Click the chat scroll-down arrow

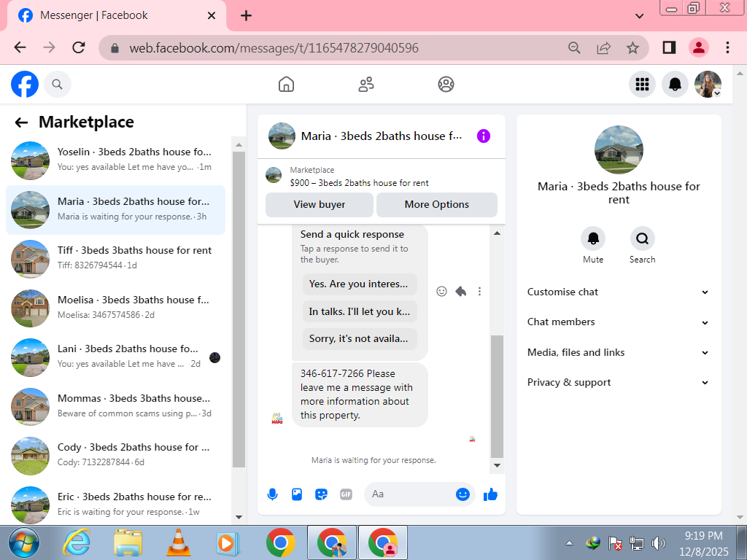click(x=497, y=465)
